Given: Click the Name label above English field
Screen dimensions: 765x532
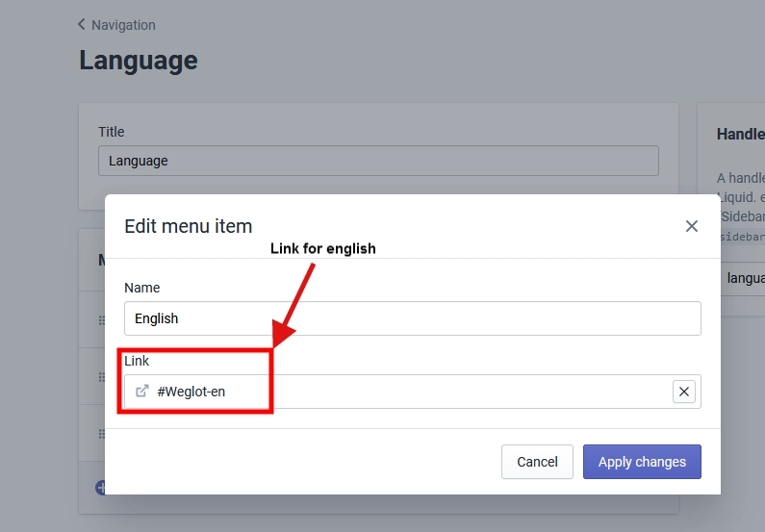Looking at the screenshot, I should 142,288.
